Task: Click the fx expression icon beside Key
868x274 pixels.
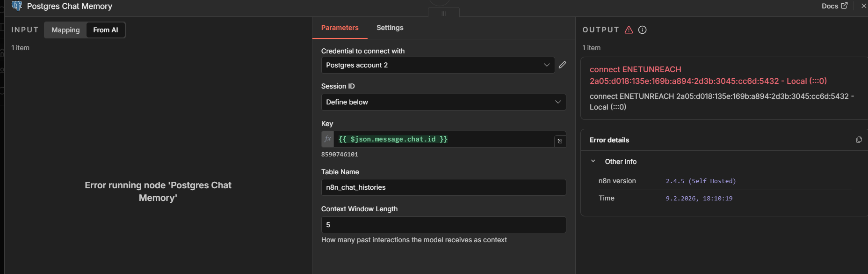Action: point(327,139)
